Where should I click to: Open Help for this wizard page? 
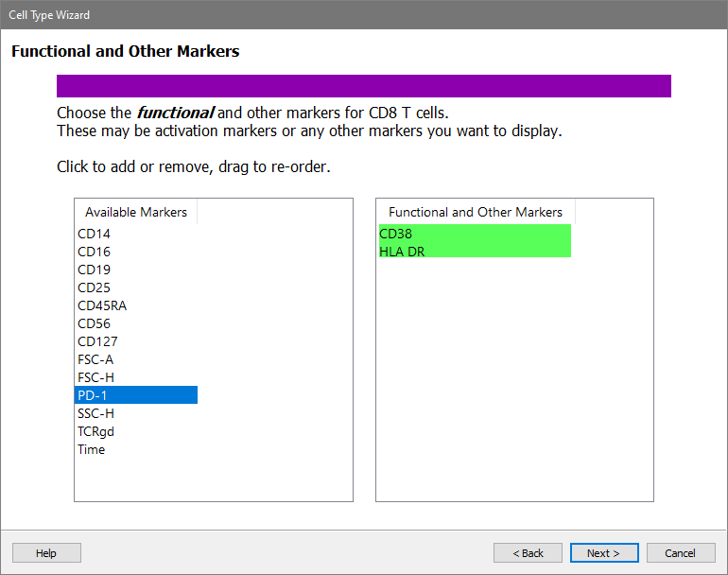46,553
